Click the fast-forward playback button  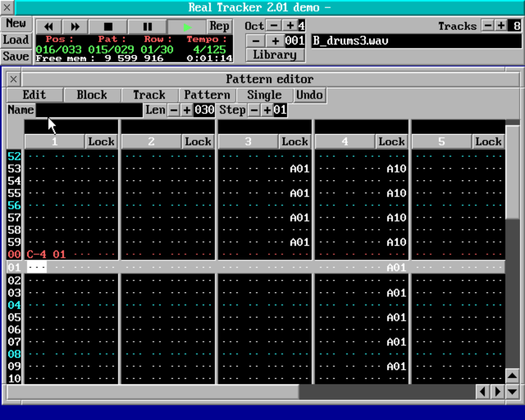pos(75,27)
